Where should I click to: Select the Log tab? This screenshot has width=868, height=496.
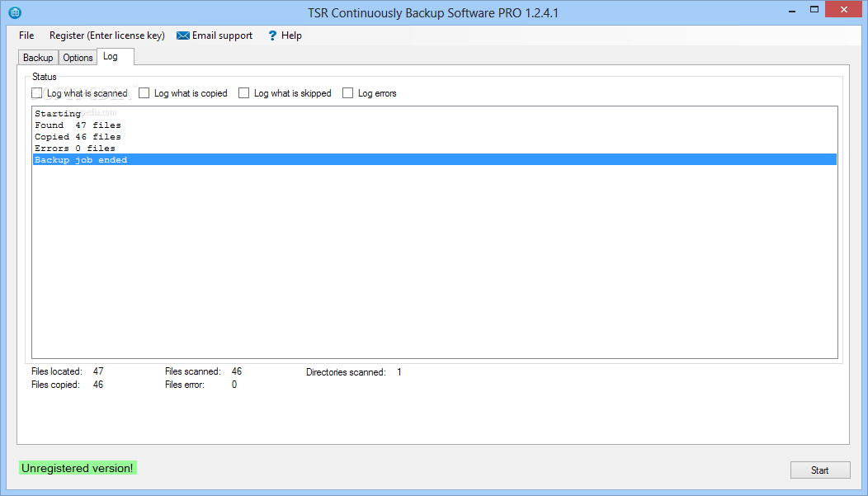[x=116, y=56]
